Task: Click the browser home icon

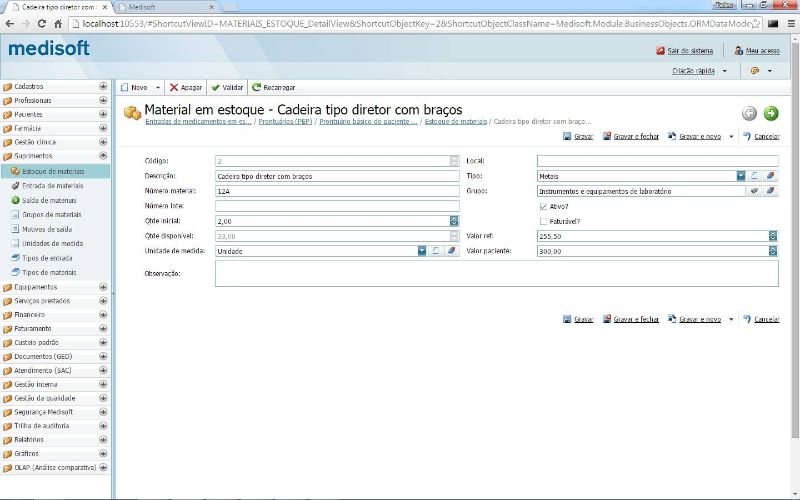Action: tap(58, 23)
